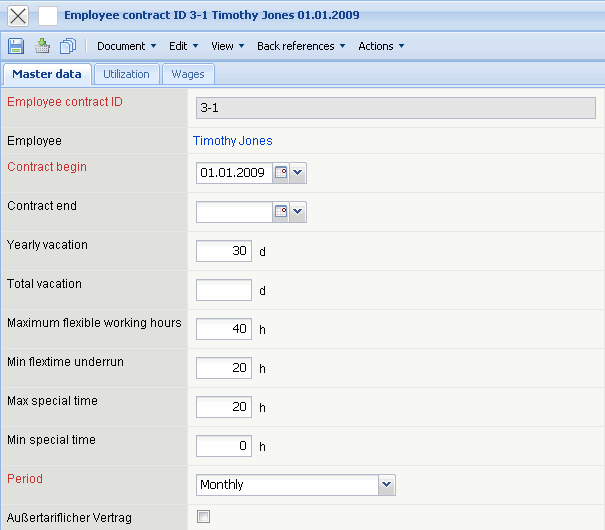
Task: Click the Yearly vacation input field
Action: (x=224, y=251)
